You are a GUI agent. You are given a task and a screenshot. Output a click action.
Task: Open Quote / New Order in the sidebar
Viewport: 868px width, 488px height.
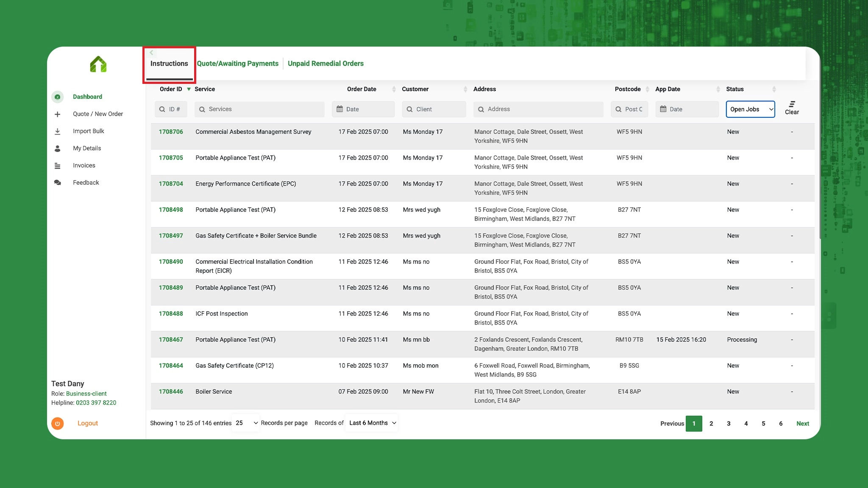[x=98, y=114]
